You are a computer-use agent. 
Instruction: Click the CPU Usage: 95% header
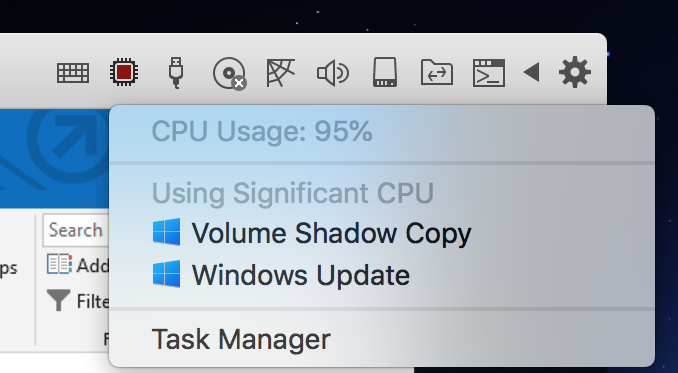click(262, 131)
